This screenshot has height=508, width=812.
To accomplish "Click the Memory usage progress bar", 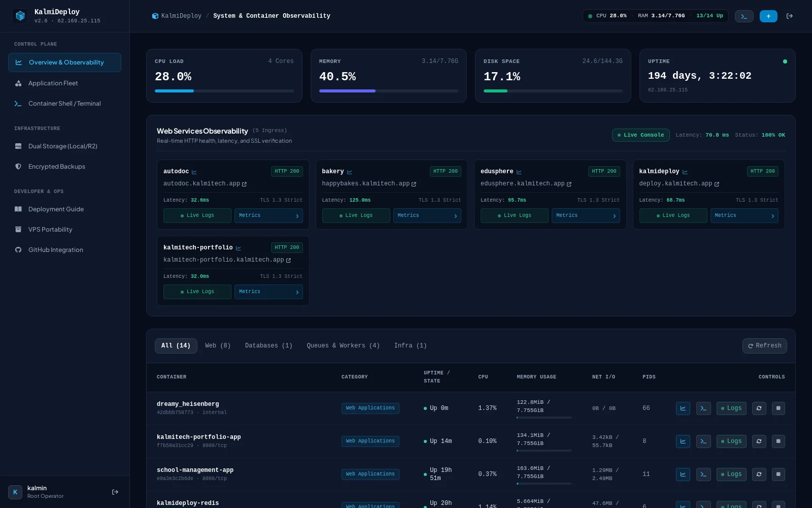I will tap(389, 91).
